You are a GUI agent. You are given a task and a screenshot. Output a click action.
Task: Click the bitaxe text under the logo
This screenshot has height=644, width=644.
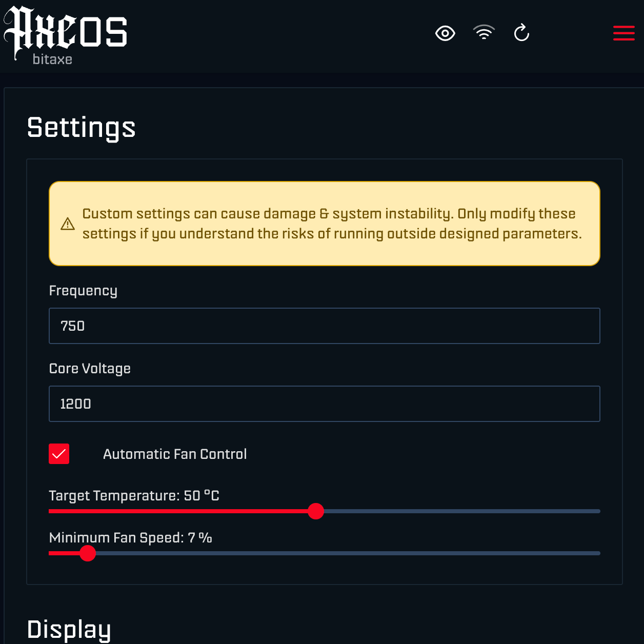click(x=52, y=60)
